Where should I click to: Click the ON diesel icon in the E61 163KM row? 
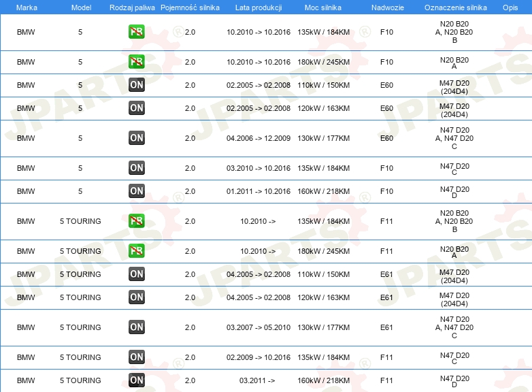coord(136,297)
